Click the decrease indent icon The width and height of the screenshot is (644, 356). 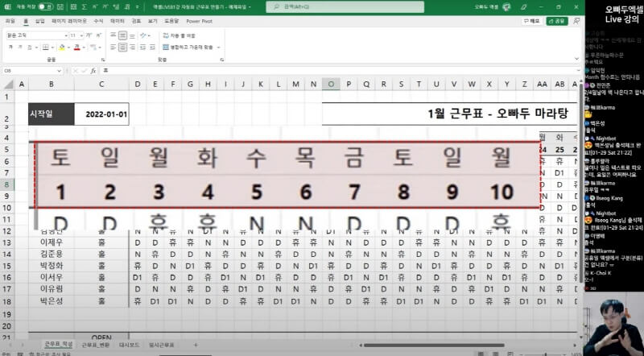coord(143,48)
